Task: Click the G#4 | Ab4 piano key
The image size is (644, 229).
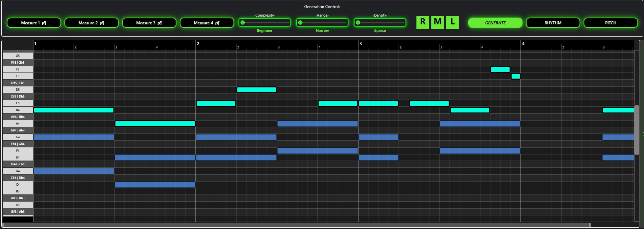Action: tap(18, 130)
